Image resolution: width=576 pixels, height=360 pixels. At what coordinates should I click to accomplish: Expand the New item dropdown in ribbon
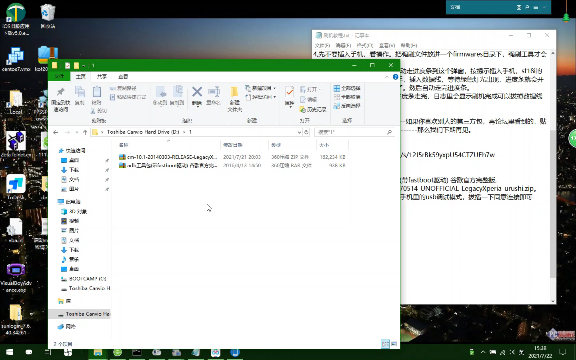point(260,88)
